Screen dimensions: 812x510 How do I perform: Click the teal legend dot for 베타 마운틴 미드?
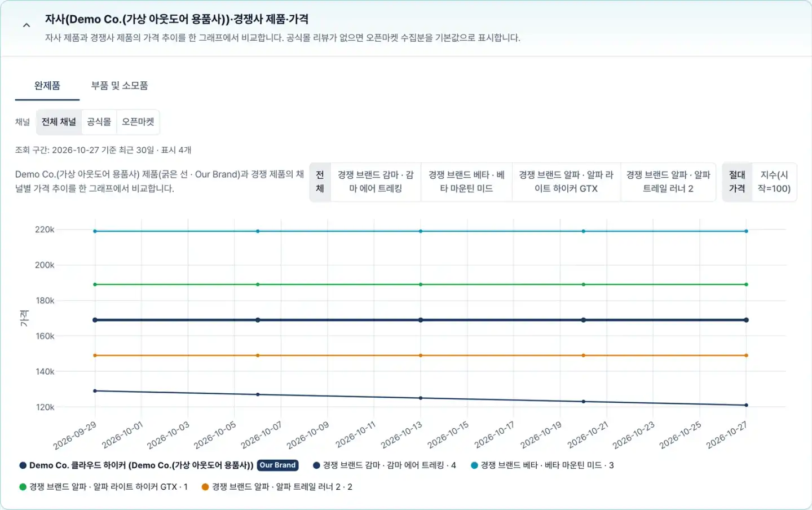(474, 465)
